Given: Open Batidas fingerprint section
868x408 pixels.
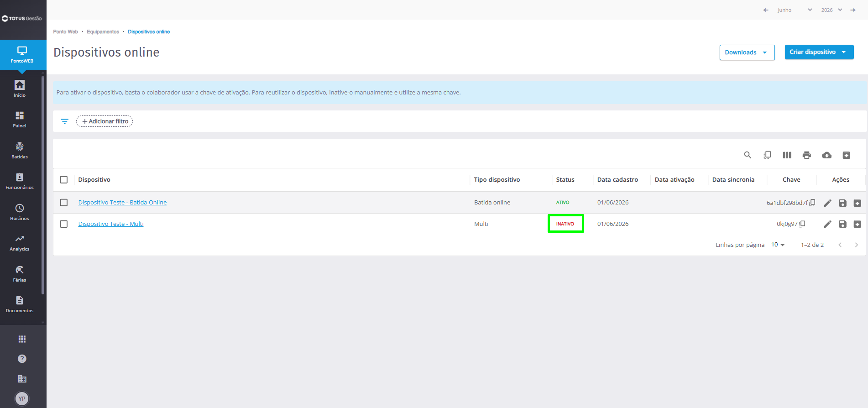Looking at the screenshot, I should (x=20, y=150).
